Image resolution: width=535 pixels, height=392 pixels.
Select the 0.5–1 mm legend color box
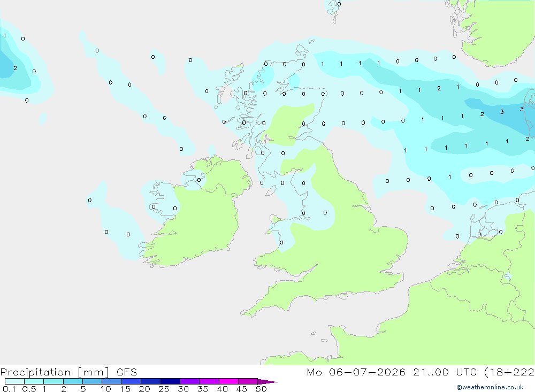pyautogui.click(x=34, y=381)
